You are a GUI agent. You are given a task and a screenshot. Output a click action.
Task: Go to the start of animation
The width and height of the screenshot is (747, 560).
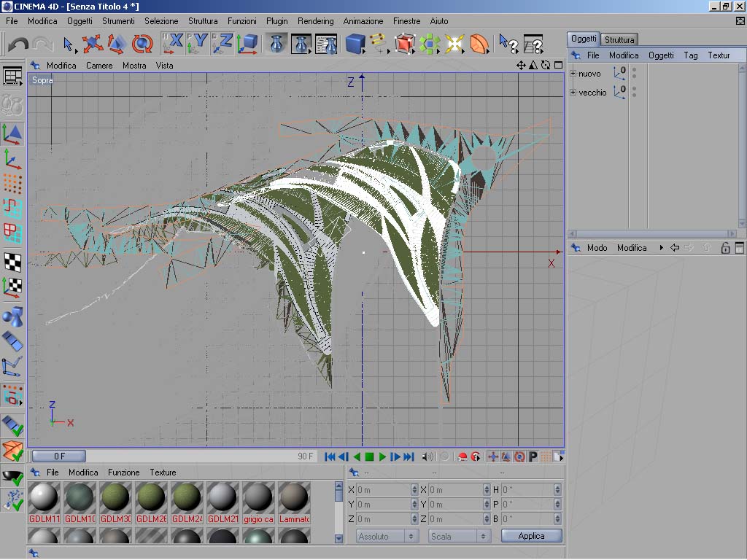pos(330,456)
